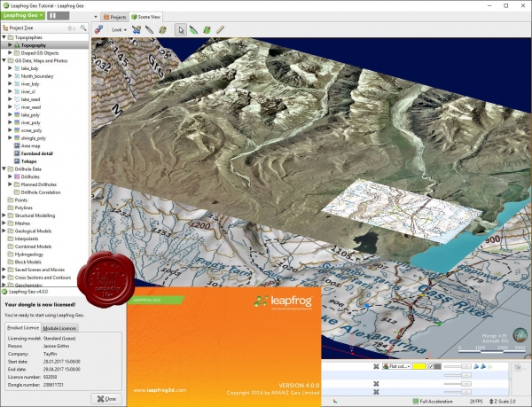
Task: Select the Polylines folder
Action: click(23, 207)
